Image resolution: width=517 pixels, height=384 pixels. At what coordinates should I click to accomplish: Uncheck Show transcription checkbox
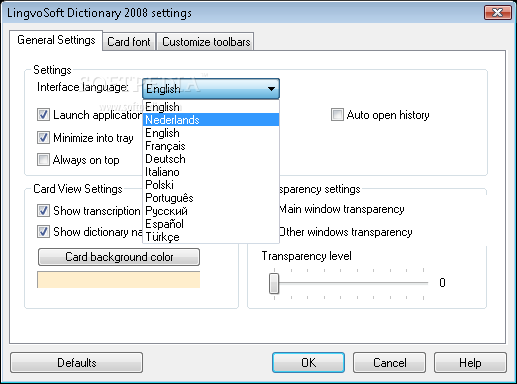coord(43,210)
